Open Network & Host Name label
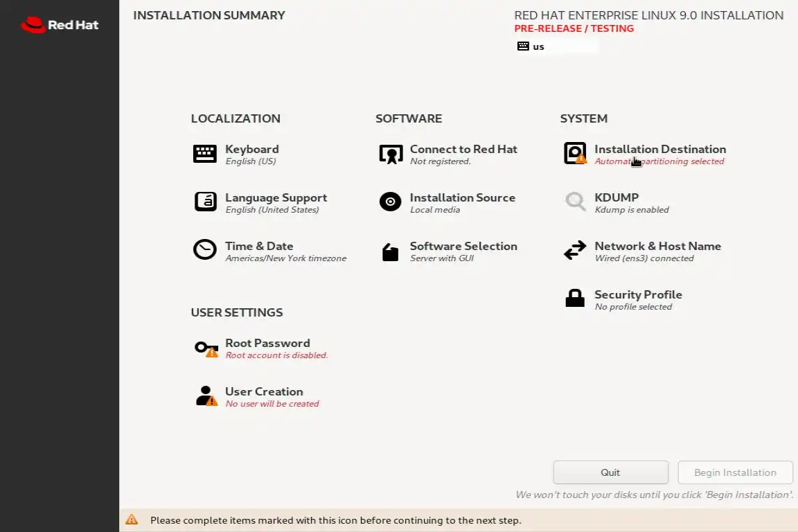798x532 pixels. pyautogui.click(x=657, y=246)
